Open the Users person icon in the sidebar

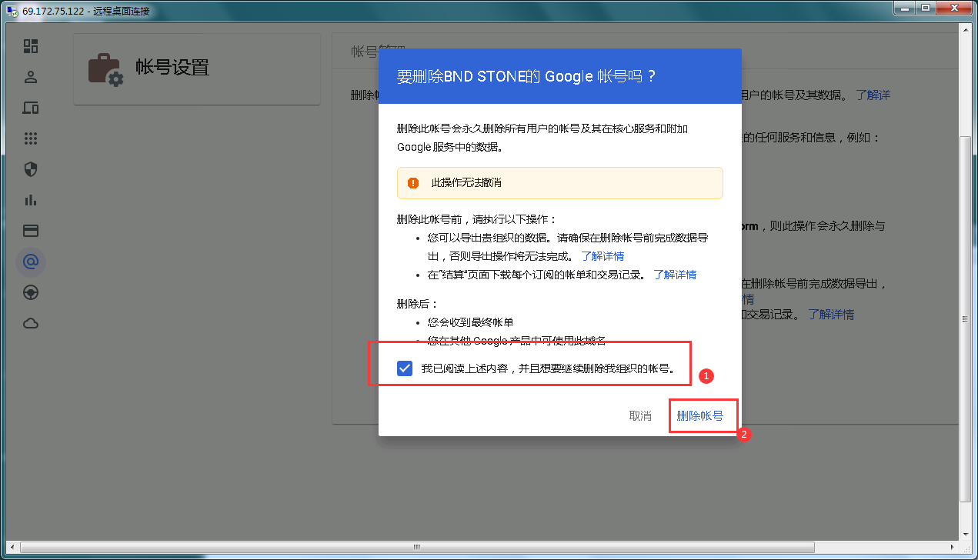tap(31, 77)
